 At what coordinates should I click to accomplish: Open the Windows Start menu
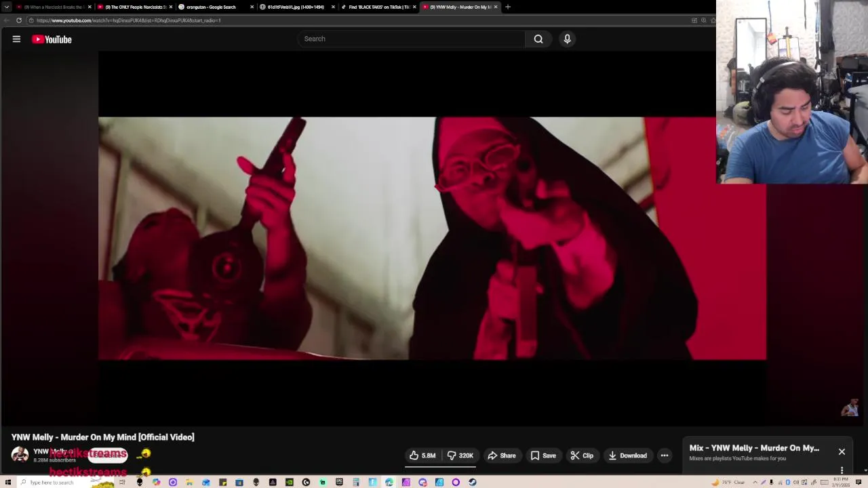point(7,482)
